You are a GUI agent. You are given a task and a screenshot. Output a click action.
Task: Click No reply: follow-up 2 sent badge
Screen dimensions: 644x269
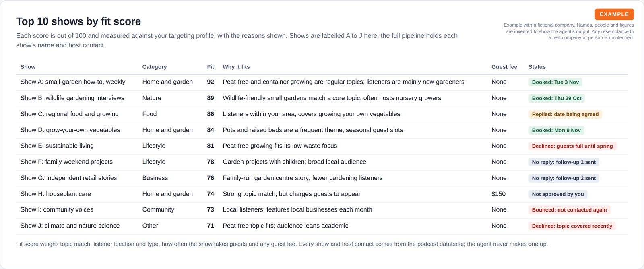tap(563, 178)
